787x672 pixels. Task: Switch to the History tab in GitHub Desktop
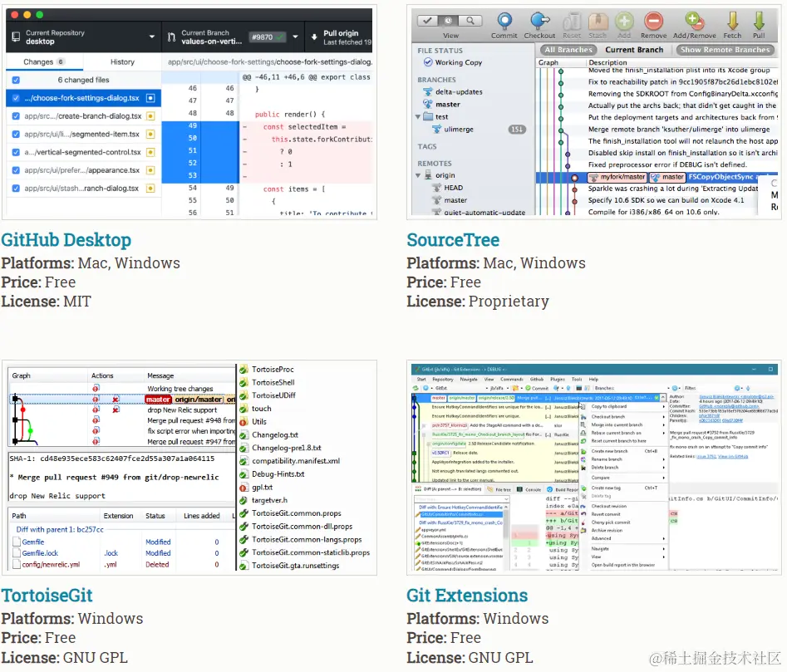[122, 61]
